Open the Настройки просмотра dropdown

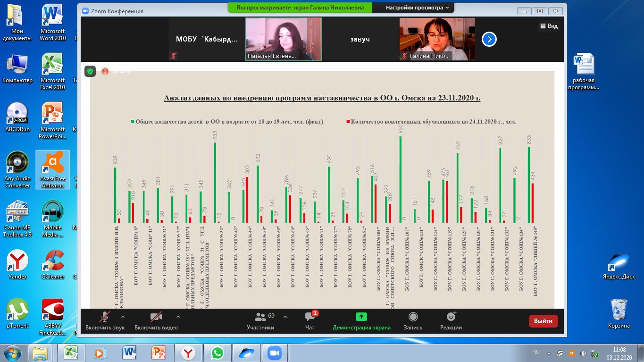point(417,8)
